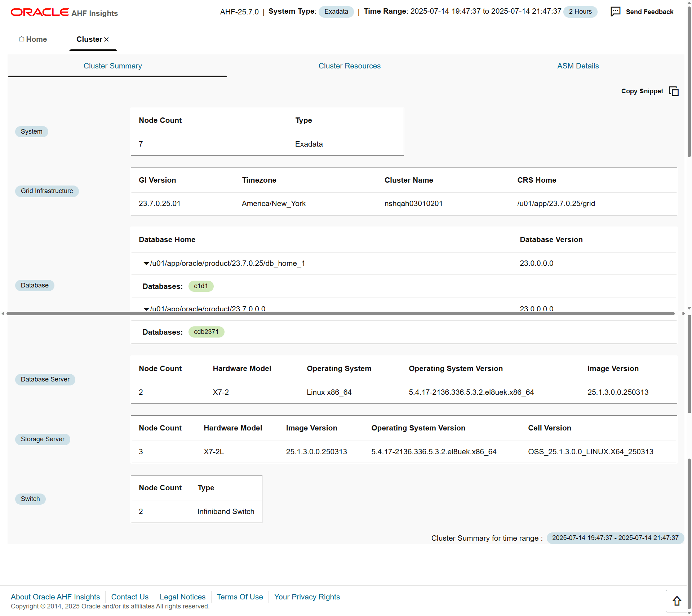Screen dimensions: 692x616
Task: Click the Copy Snippet icon
Action: 674,91
